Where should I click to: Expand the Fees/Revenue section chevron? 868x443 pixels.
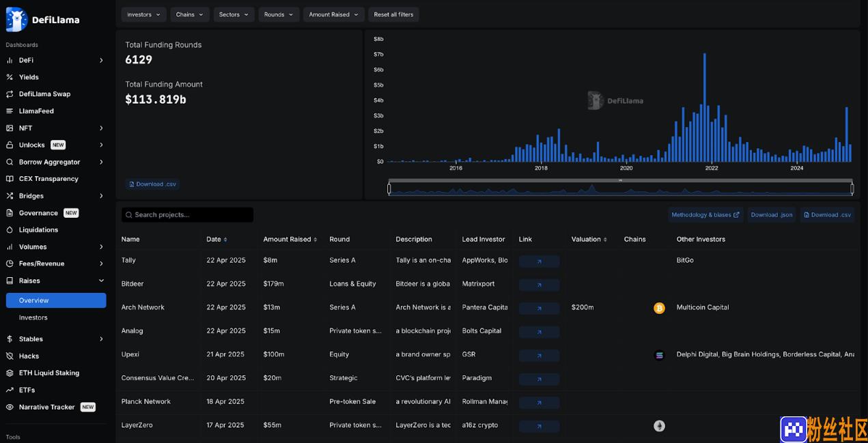click(101, 263)
